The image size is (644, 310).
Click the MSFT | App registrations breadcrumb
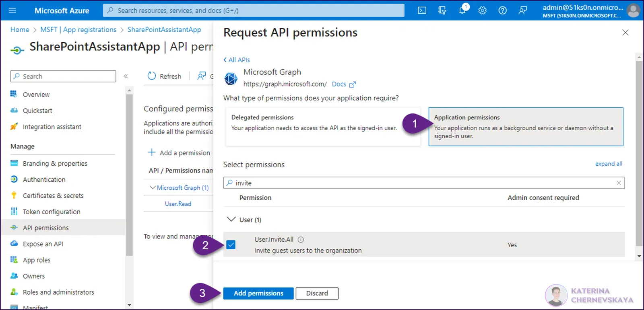[x=78, y=29]
